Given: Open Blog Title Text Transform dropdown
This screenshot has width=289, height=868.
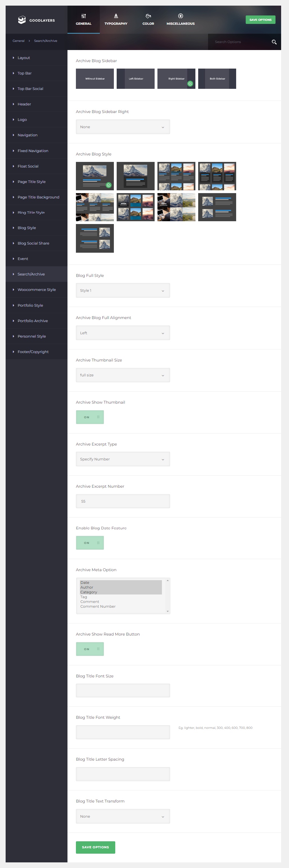Looking at the screenshot, I should pyautogui.click(x=123, y=817).
